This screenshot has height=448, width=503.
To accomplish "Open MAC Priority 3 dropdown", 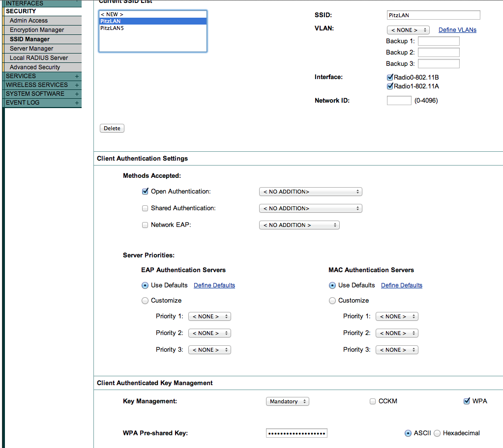I will (397, 350).
